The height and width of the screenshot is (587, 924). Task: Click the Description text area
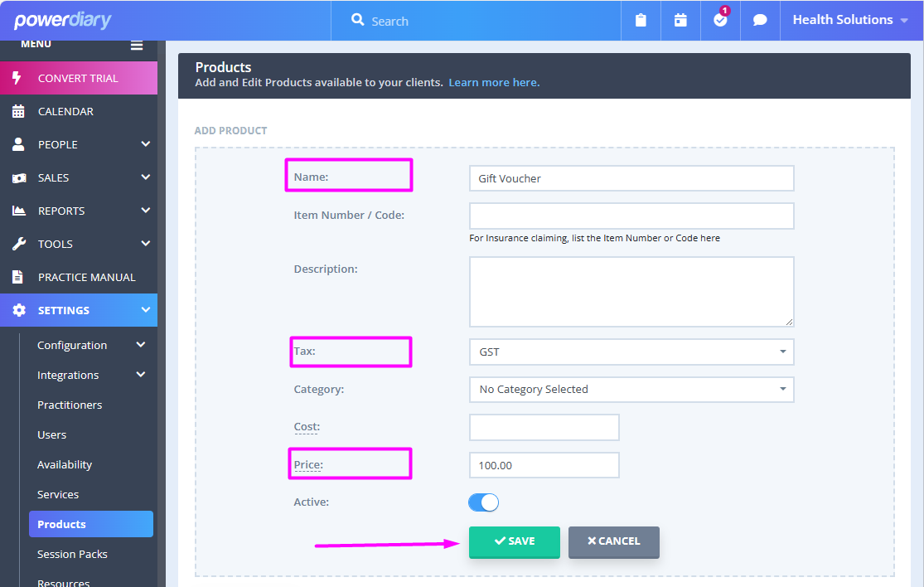point(631,292)
